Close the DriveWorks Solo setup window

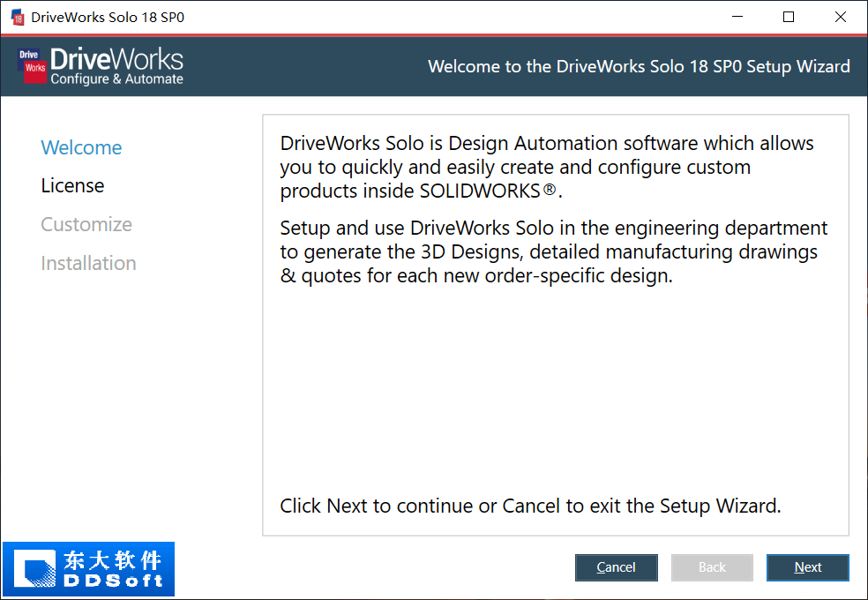[x=841, y=17]
